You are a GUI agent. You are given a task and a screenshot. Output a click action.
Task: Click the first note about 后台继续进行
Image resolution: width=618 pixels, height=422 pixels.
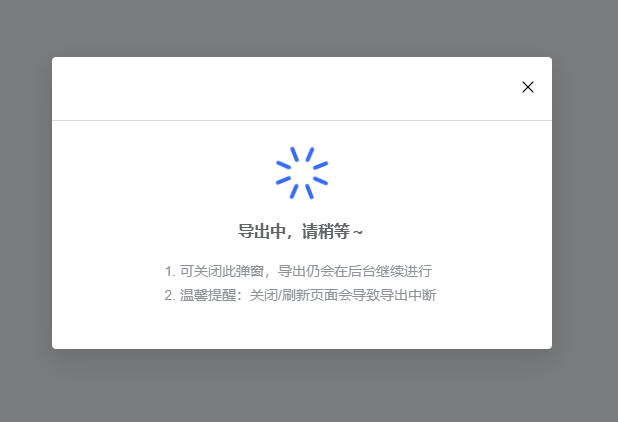coord(298,271)
